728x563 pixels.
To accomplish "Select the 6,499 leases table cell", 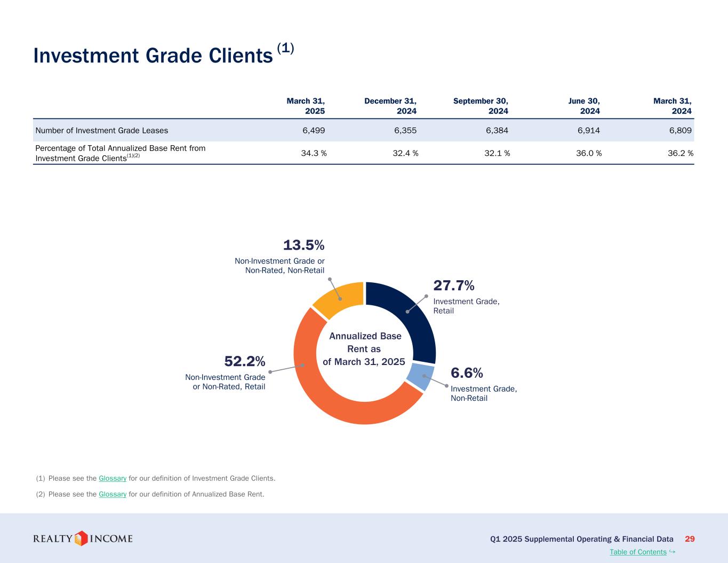I will [x=314, y=130].
